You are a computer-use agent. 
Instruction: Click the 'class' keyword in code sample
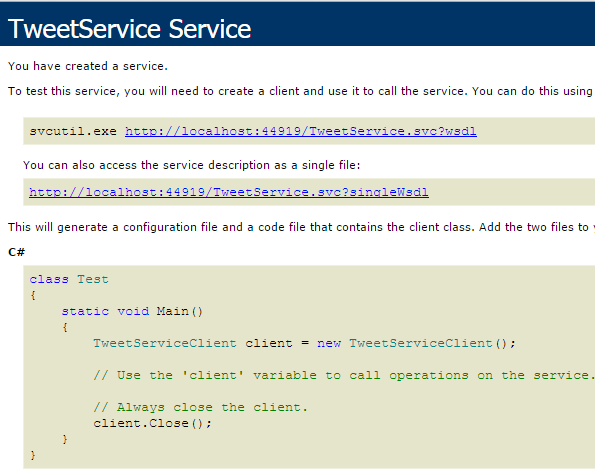49,279
